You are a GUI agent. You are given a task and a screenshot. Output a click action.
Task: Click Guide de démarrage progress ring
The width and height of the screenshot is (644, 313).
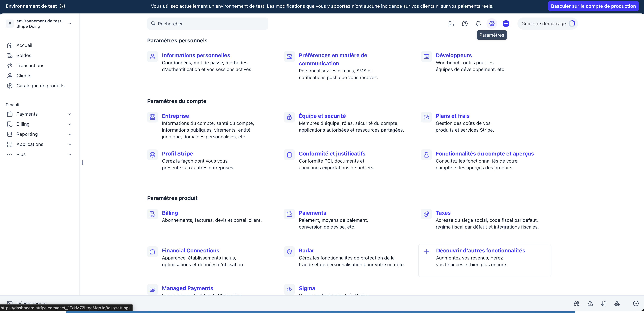(x=572, y=24)
